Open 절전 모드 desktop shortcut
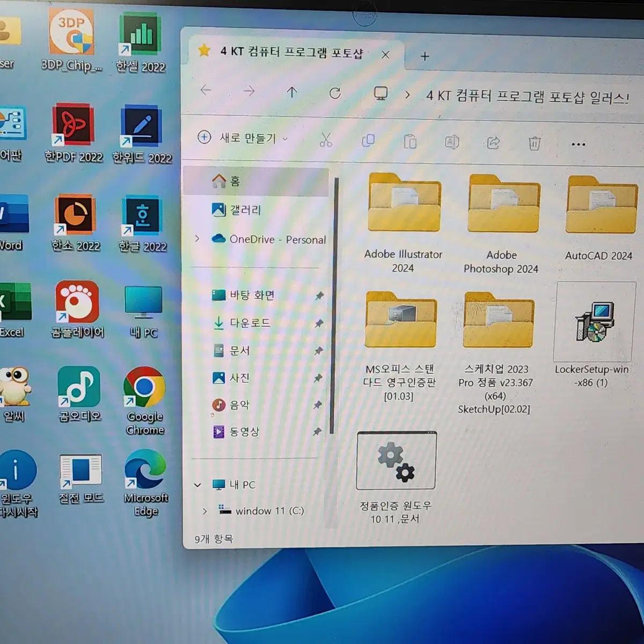 pyautogui.click(x=80, y=479)
